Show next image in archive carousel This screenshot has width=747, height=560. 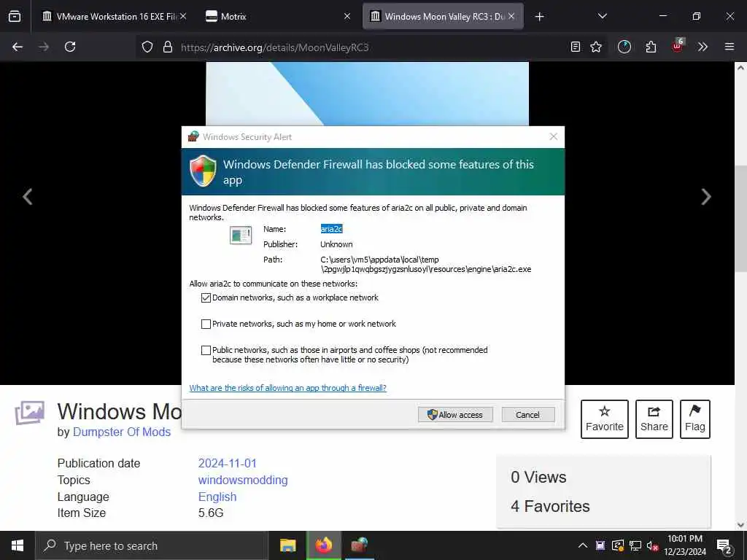[706, 197]
